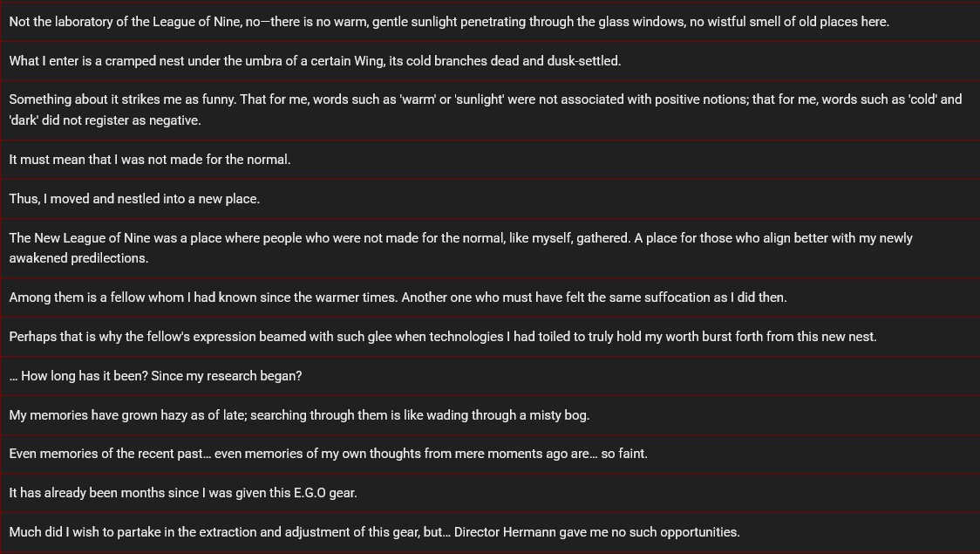Click the 'Thus, I moved and nestled' row
This screenshot has width=980, height=554.
[x=490, y=199]
